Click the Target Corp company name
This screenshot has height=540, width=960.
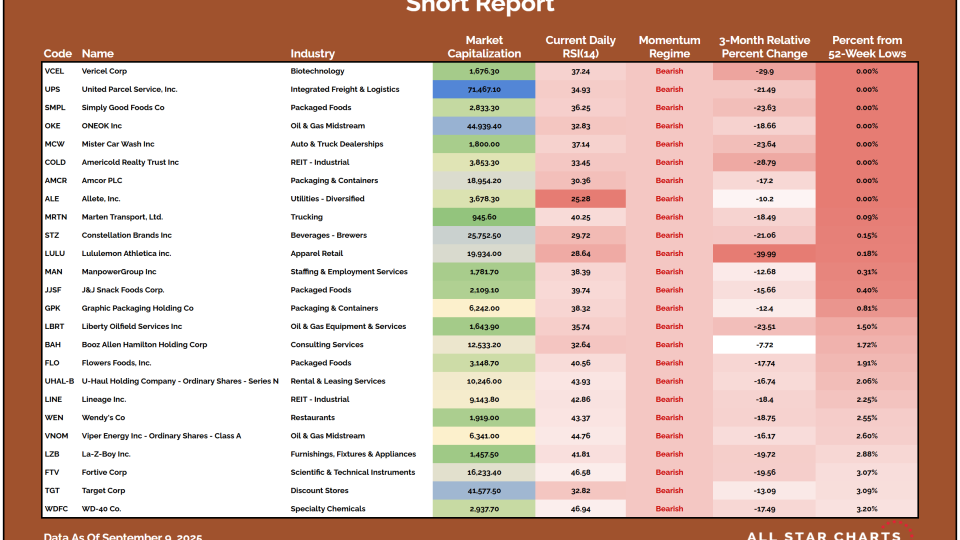pos(104,491)
